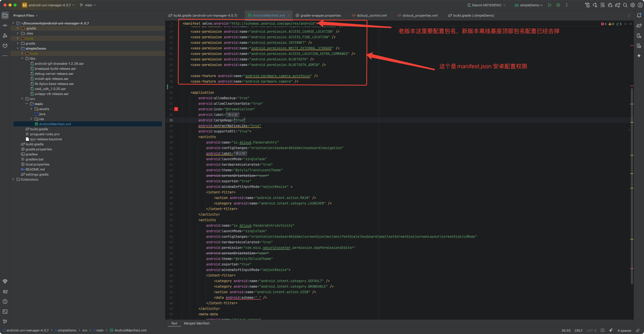Viewport: 644px width, 334px height.
Task: Click the Search Everywhere magnifier
Action: coord(625,5)
